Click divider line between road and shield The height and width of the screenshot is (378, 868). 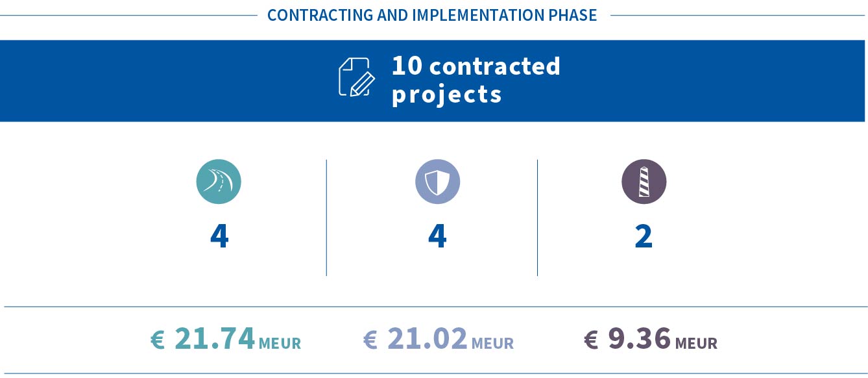point(326,218)
